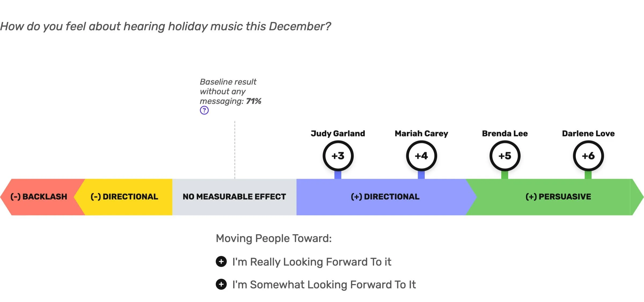Click the yellow negative Directional segment
Viewport: 644px width, 302px height.
coord(124,197)
